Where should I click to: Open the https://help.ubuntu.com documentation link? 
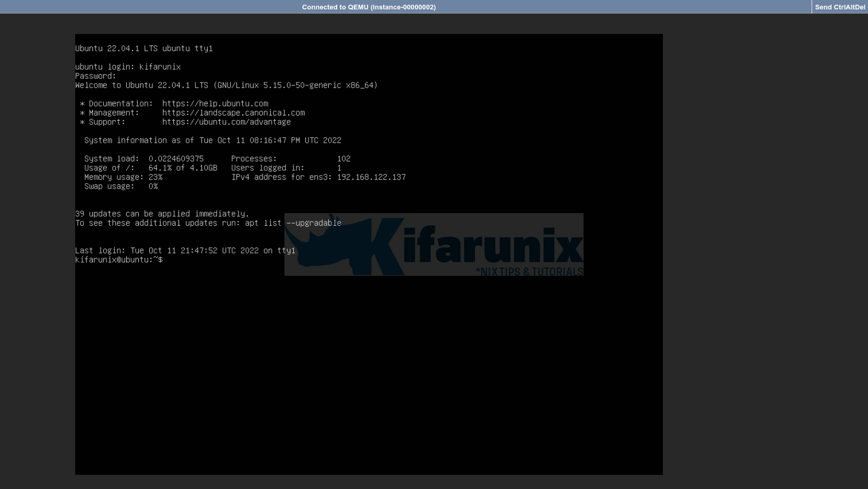tap(215, 103)
